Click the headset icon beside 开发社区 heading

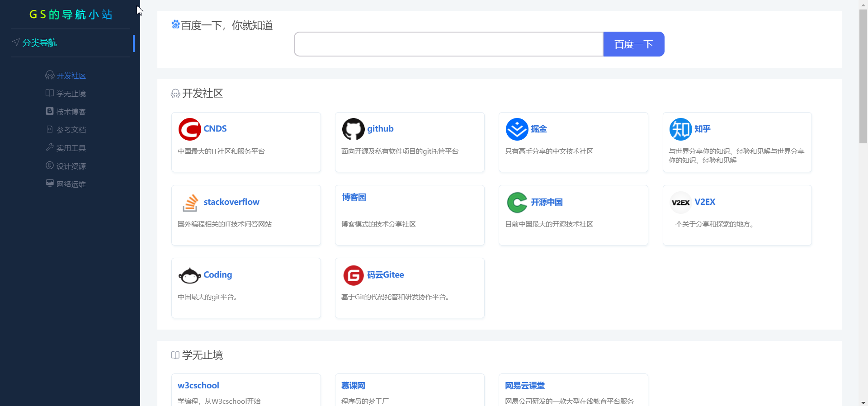175,94
